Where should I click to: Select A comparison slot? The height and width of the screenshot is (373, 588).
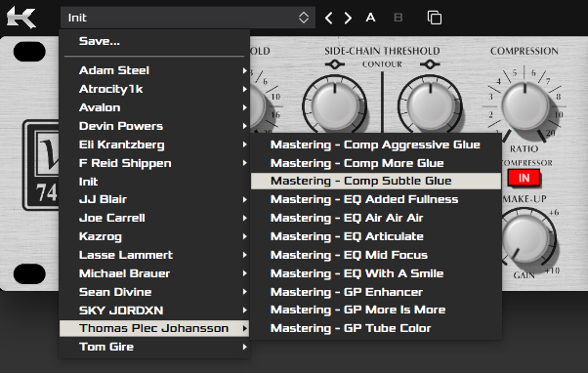pos(370,18)
